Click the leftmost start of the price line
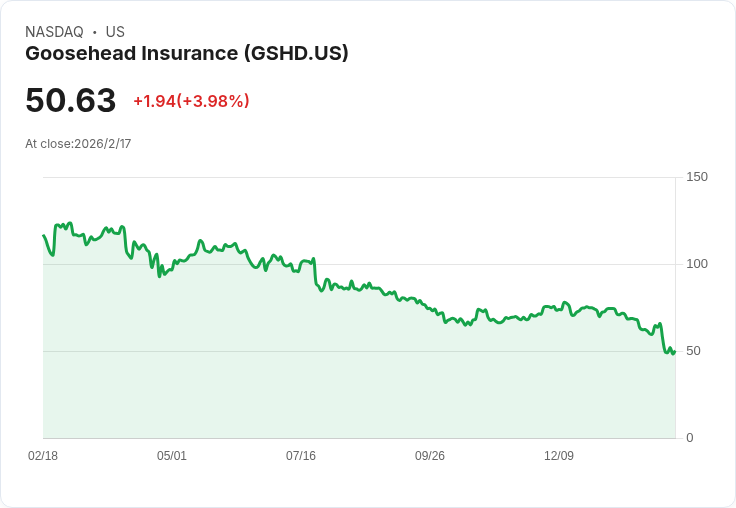The image size is (736, 508). [x=44, y=236]
